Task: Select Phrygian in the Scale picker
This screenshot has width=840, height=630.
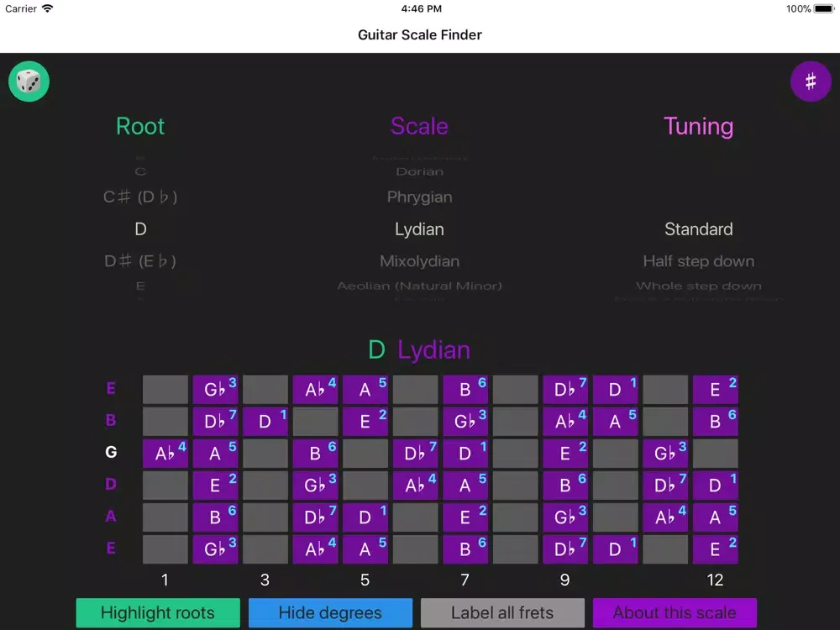Action: [x=419, y=197]
